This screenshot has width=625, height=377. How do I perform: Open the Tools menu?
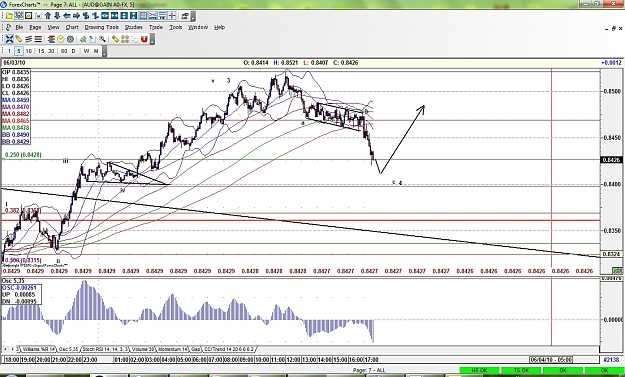click(175, 27)
